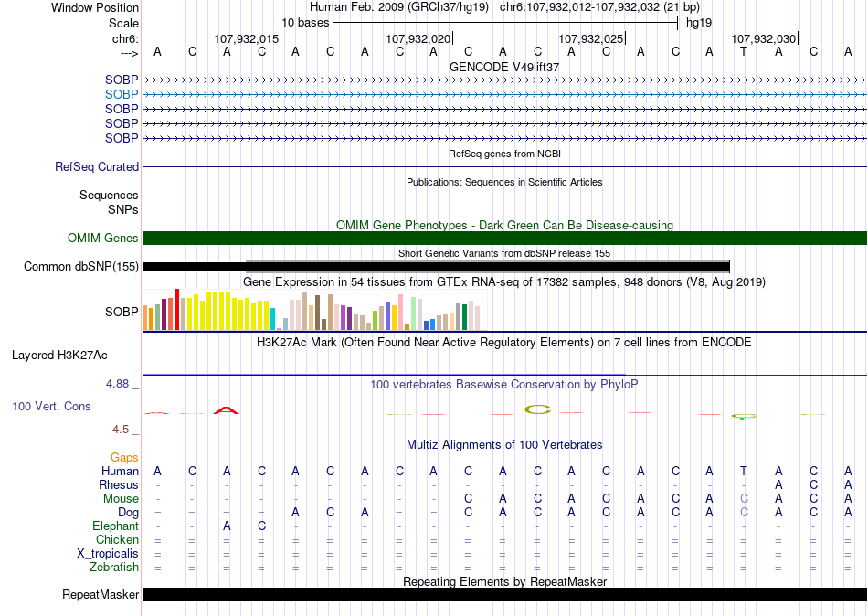Image resolution: width=868 pixels, height=616 pixels.
Task: Click the hg19 assembly label by scale bar
Action: point(699,23)
